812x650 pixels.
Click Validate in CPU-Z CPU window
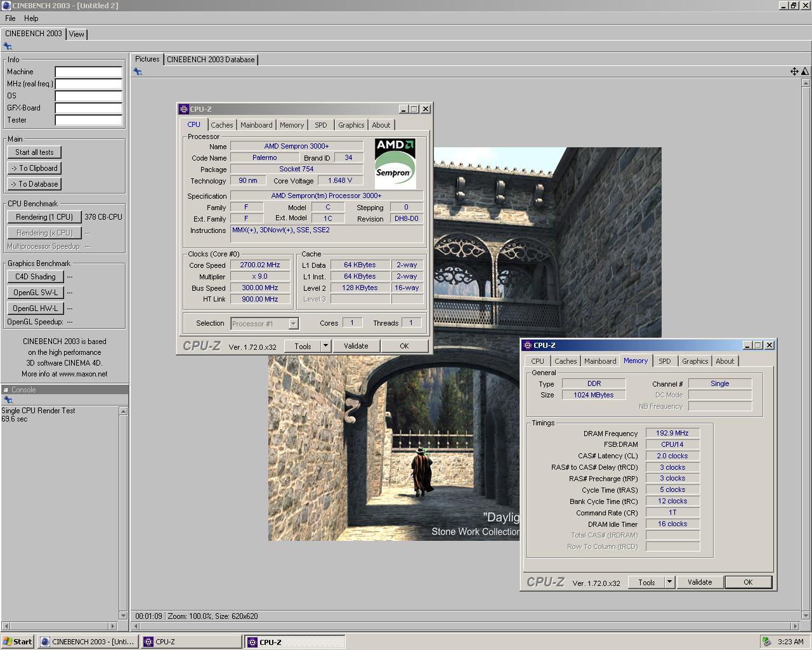pyautogui.click(x=356, y=346)
